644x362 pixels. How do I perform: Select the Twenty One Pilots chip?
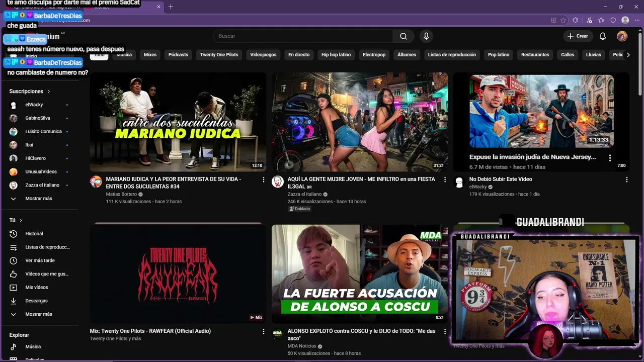pyautogui.click(x=219, y=55)
